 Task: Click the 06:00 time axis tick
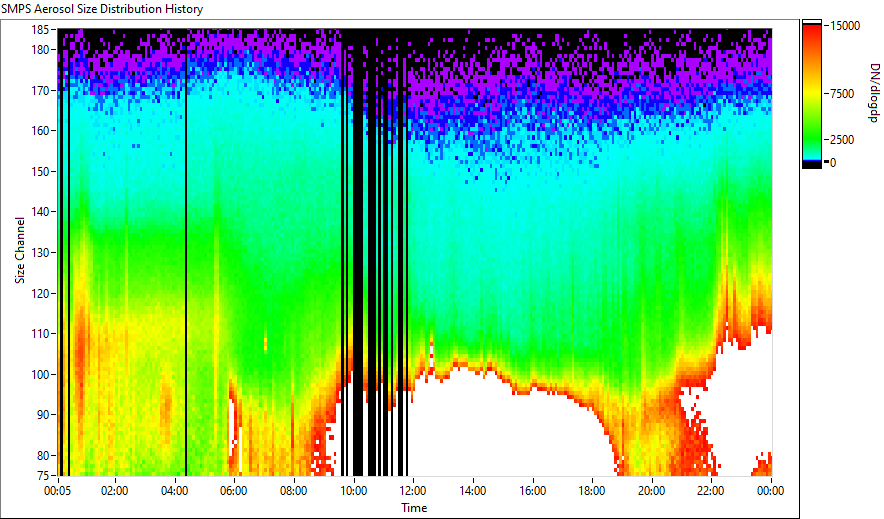click(x=233, y=491)
